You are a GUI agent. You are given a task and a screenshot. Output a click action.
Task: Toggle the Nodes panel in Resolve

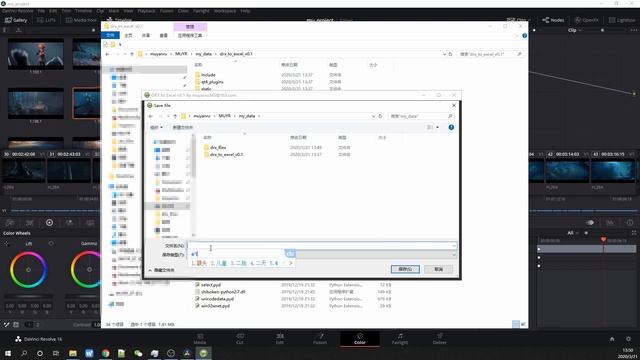coord(553,20)
